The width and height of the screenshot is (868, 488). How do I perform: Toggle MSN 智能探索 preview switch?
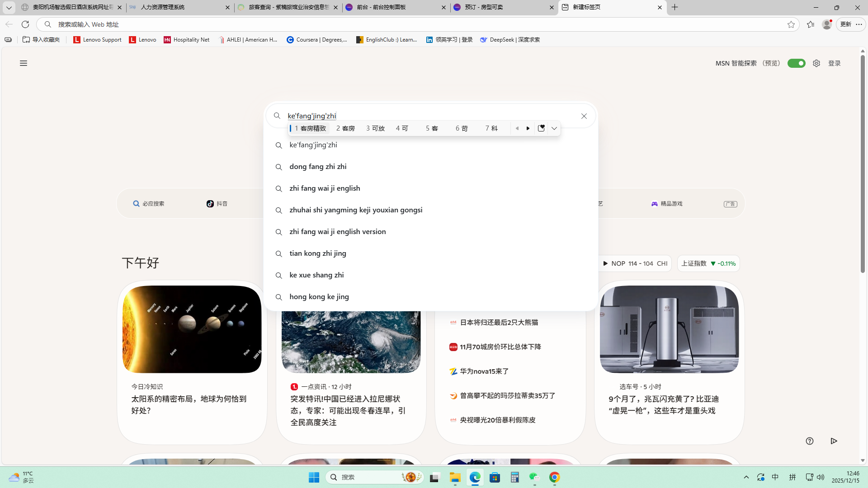coord(796,63)
